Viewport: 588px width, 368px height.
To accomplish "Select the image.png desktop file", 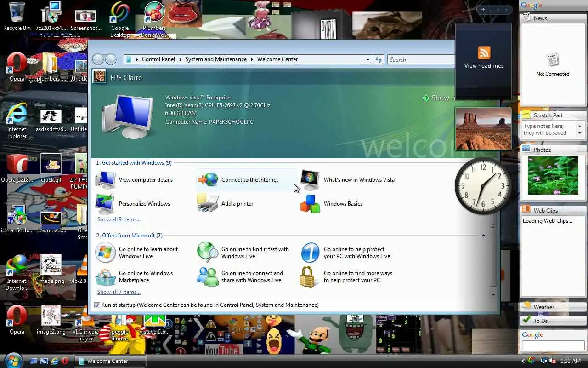I will click(51, 269).
